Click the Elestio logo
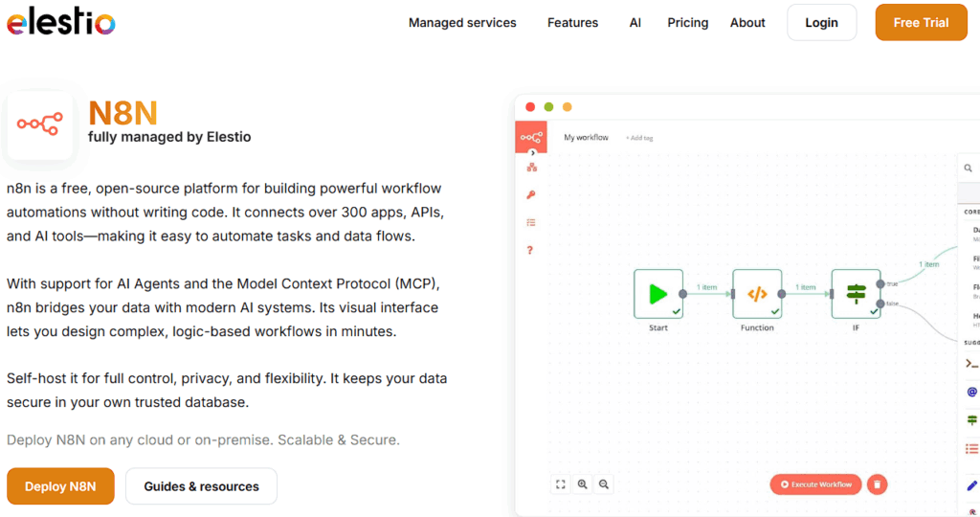Viewport: 980px width, 517px height. pos(60,22)
